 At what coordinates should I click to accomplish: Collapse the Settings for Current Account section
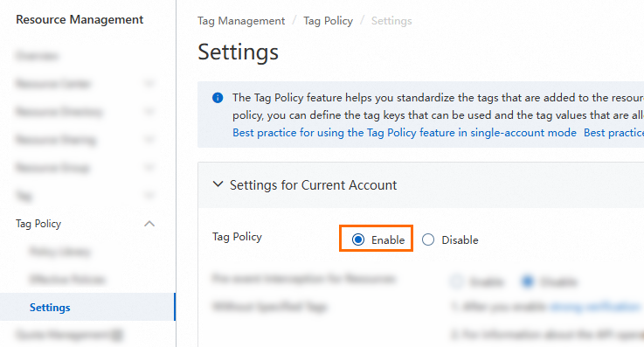[x=218, y=184]
